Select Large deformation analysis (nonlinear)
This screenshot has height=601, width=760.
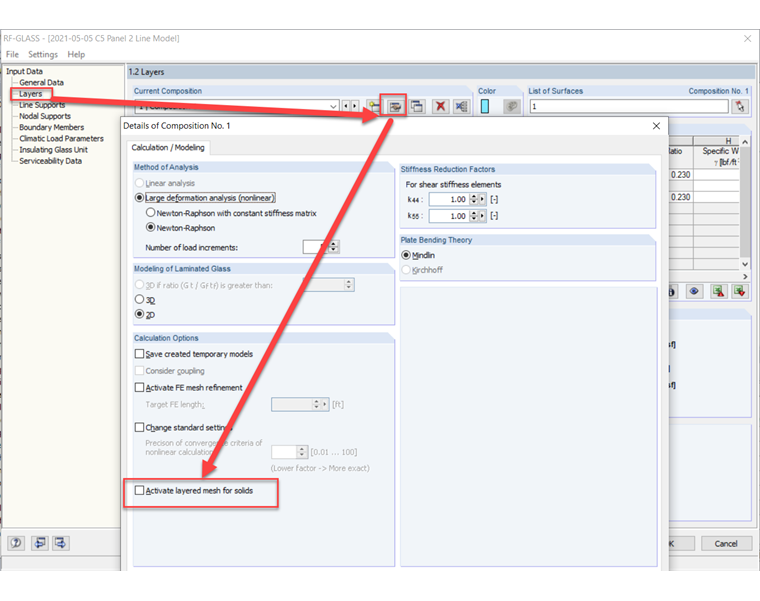(140, 198)
